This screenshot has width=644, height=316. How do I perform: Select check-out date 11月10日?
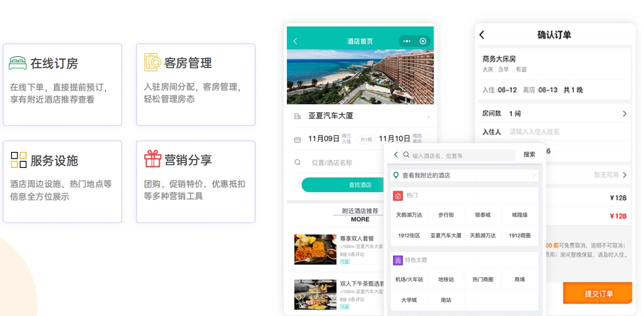394,138
